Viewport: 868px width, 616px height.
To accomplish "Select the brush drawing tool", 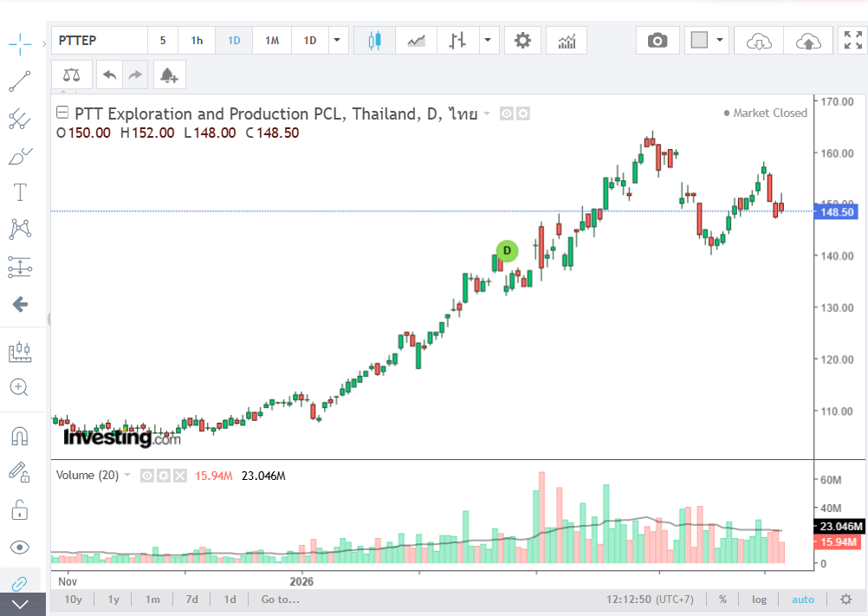I will (x=20, y=157).
